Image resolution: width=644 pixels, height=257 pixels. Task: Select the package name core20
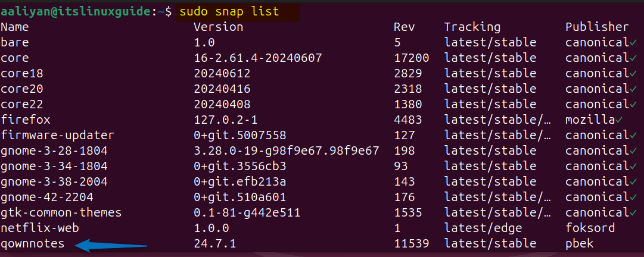coord(22,89)
